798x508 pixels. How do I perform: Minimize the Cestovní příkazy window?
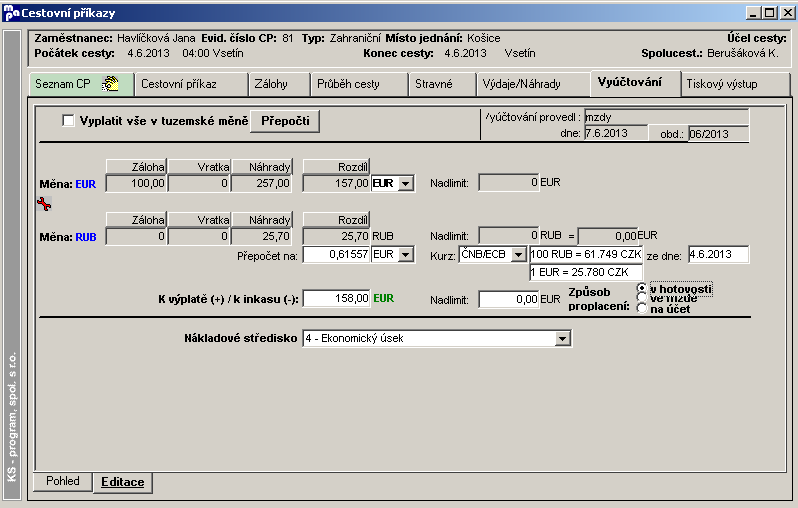pos(753,13)
